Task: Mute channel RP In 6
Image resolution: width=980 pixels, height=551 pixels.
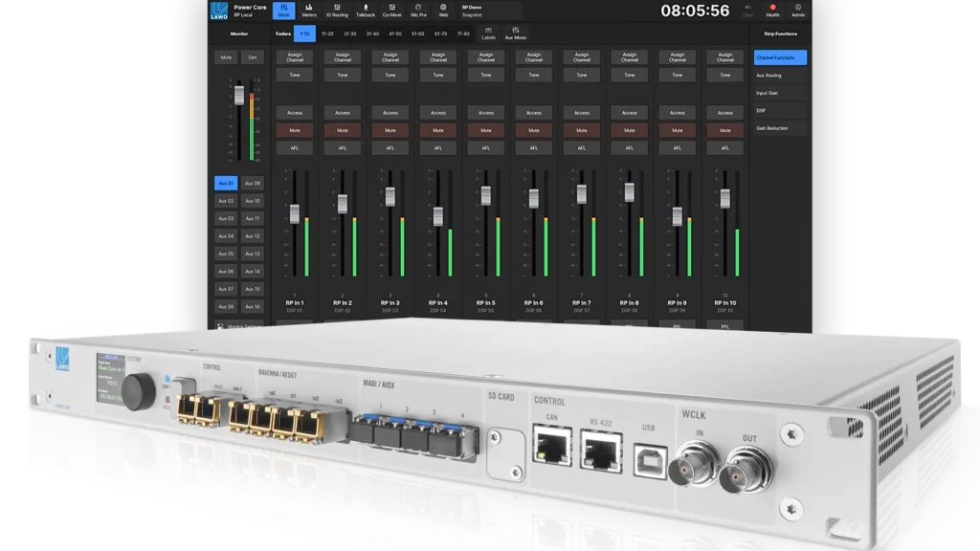Action: point(534,130)
